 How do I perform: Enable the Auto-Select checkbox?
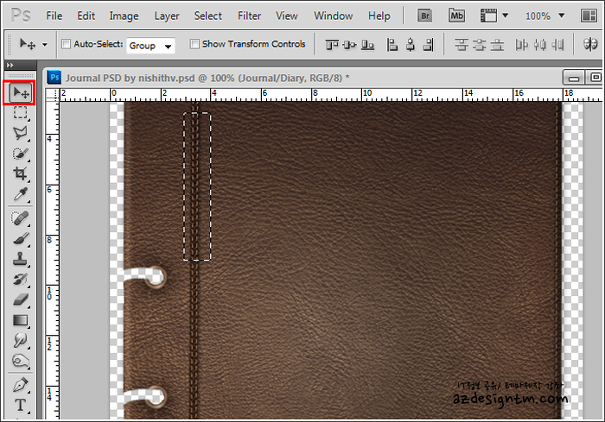[66, 44]
